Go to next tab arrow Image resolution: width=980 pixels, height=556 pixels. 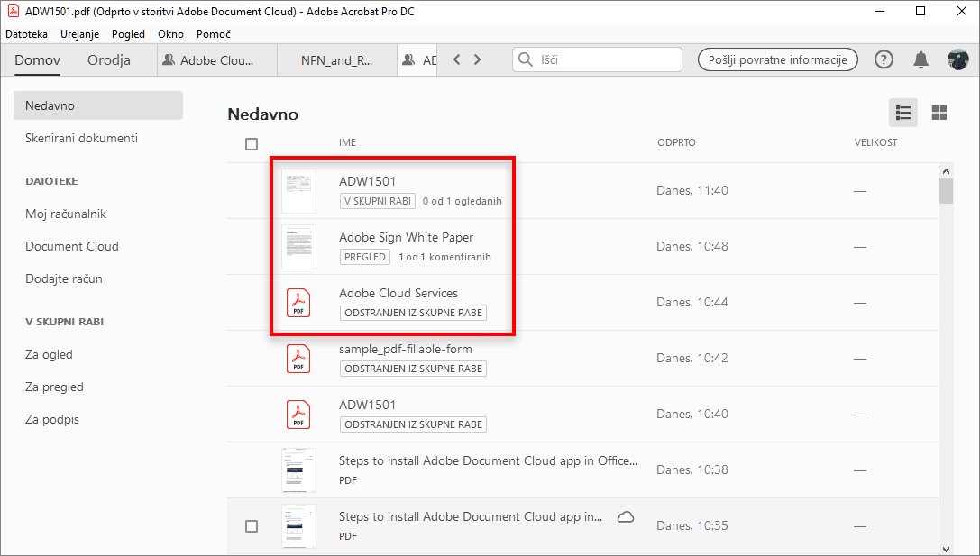tap(478, 59)
